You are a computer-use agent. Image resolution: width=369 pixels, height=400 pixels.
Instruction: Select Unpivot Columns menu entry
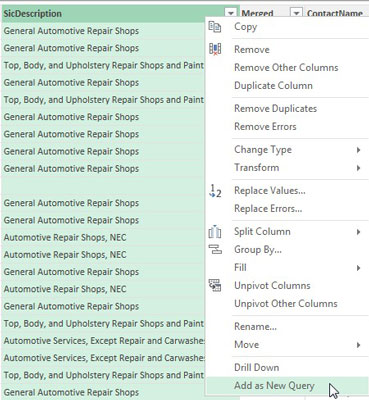click(x=287, y=286)
